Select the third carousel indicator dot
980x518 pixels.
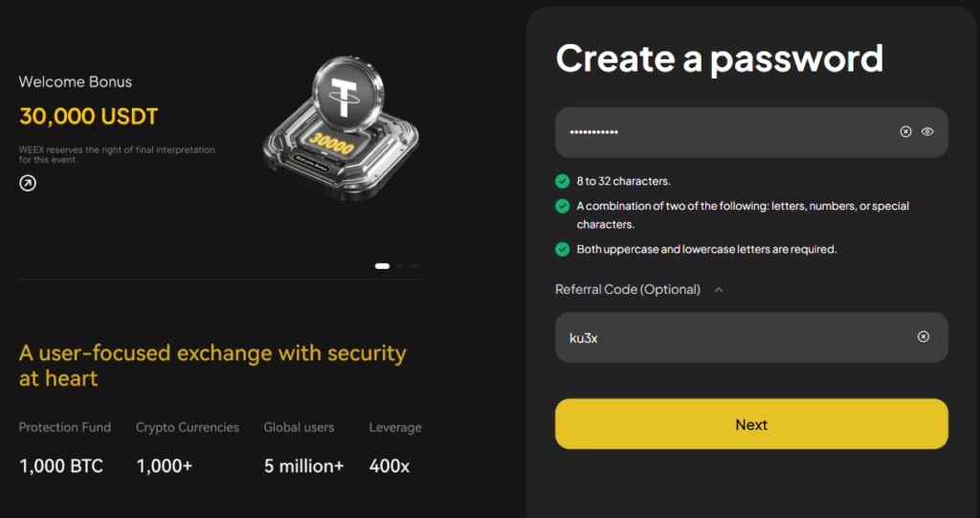pyautogui.click(x=414, y=266)
